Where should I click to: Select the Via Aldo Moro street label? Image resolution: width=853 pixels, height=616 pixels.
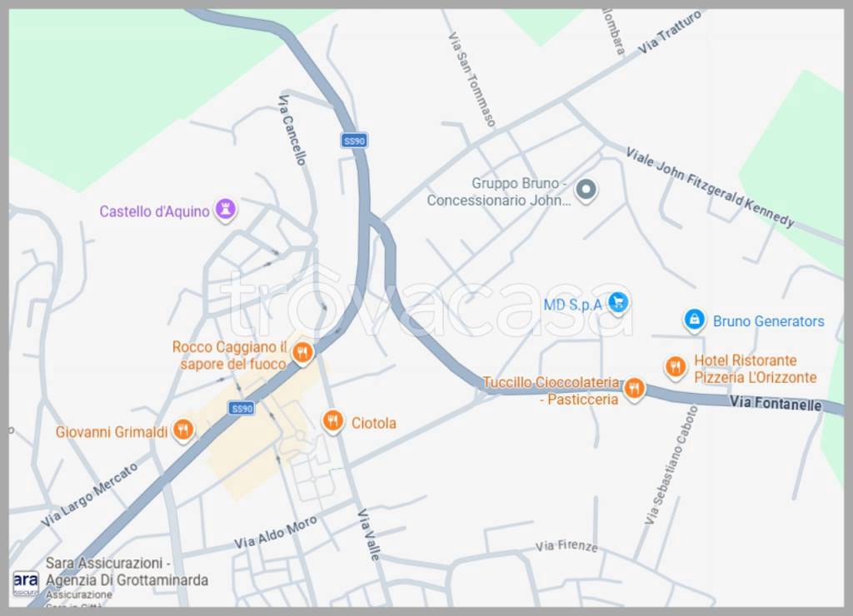(x=275, y=532)
